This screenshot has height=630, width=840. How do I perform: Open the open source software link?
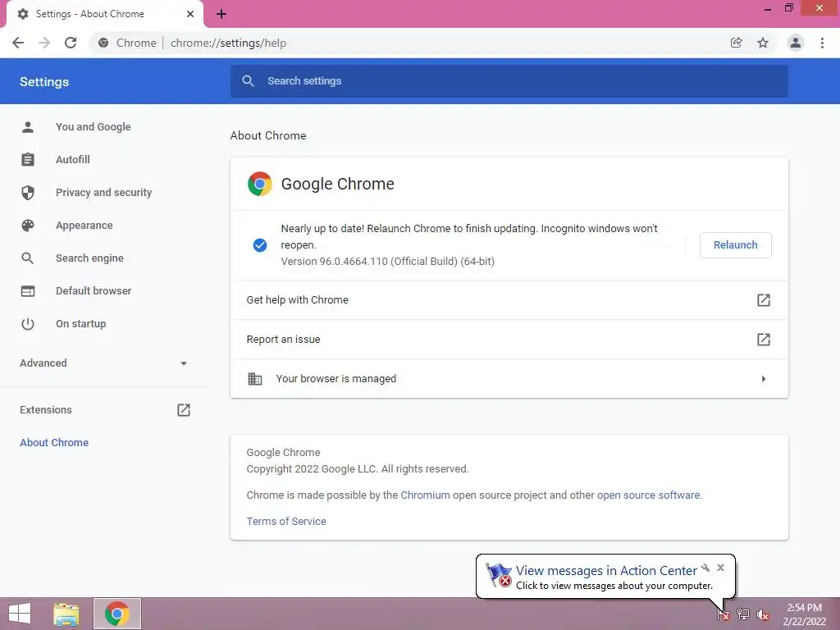(648, 495)
